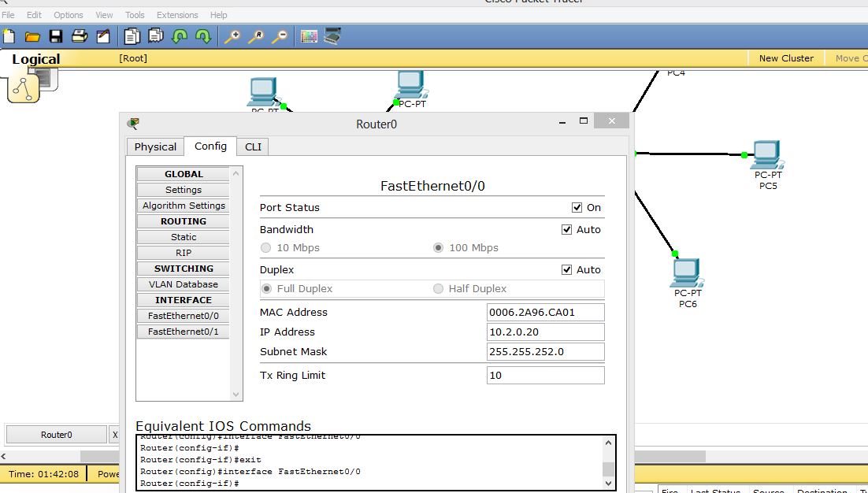Toggle the Duplex Auto checkbox

point(566,270)
